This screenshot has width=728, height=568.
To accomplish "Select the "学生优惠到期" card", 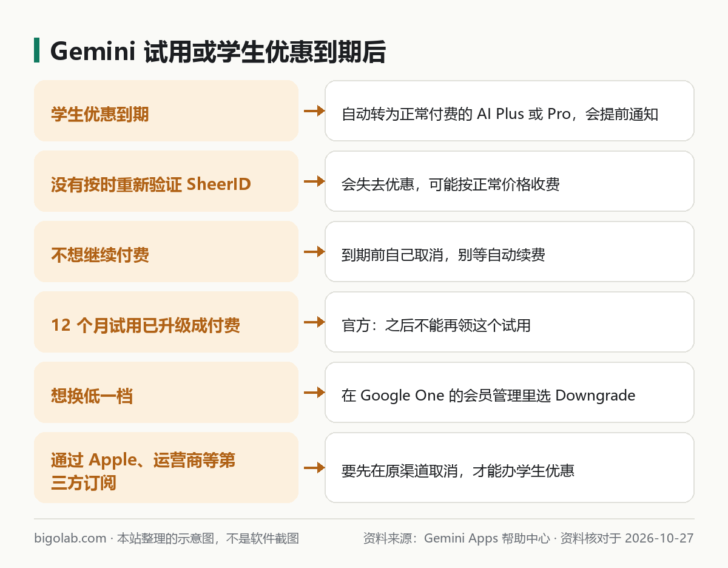I will 166,111.
